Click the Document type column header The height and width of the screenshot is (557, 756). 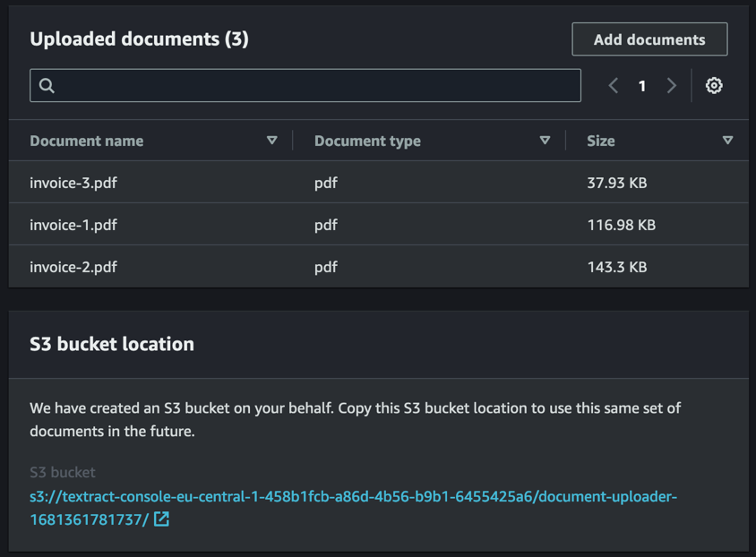(x=367, y=141)
